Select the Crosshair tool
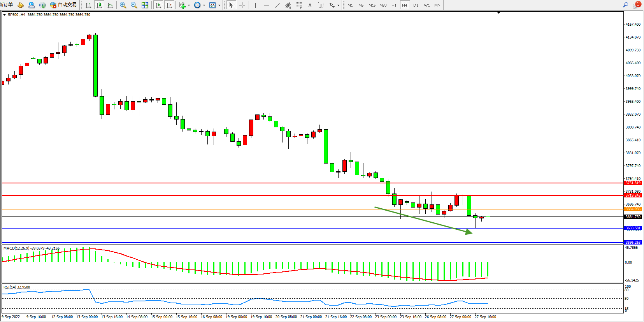The image size is (644, 322). 242,5
